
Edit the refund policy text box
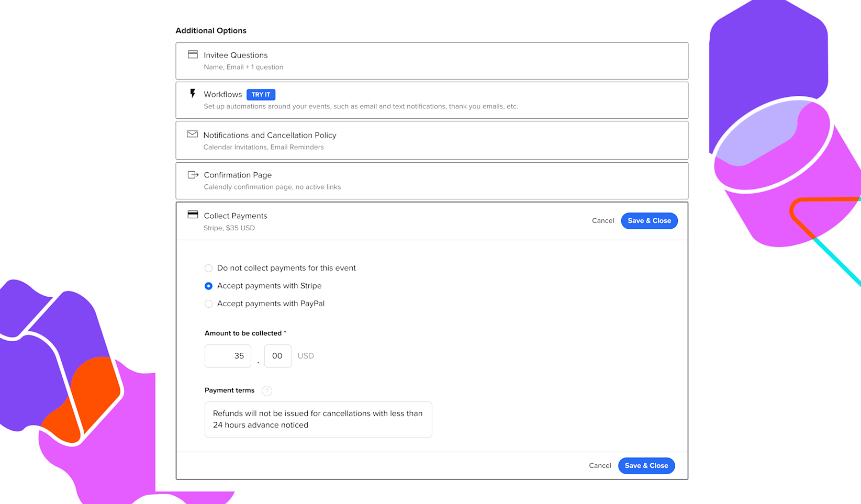(318, 419)
